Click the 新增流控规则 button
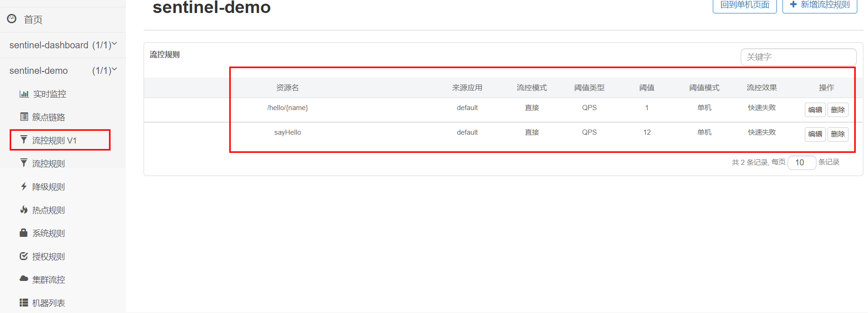 click(820, 5)
